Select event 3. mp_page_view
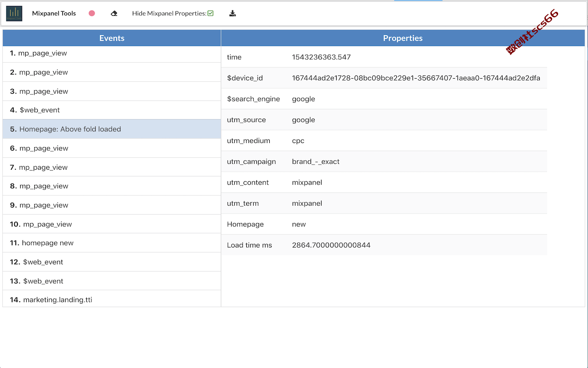 tap(112, 91)
